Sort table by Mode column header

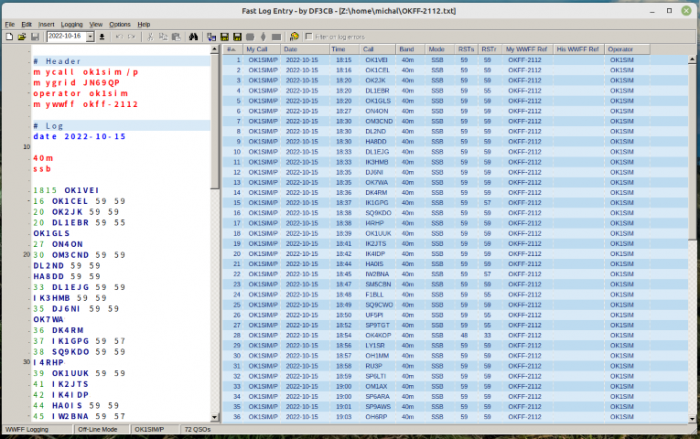438,49
